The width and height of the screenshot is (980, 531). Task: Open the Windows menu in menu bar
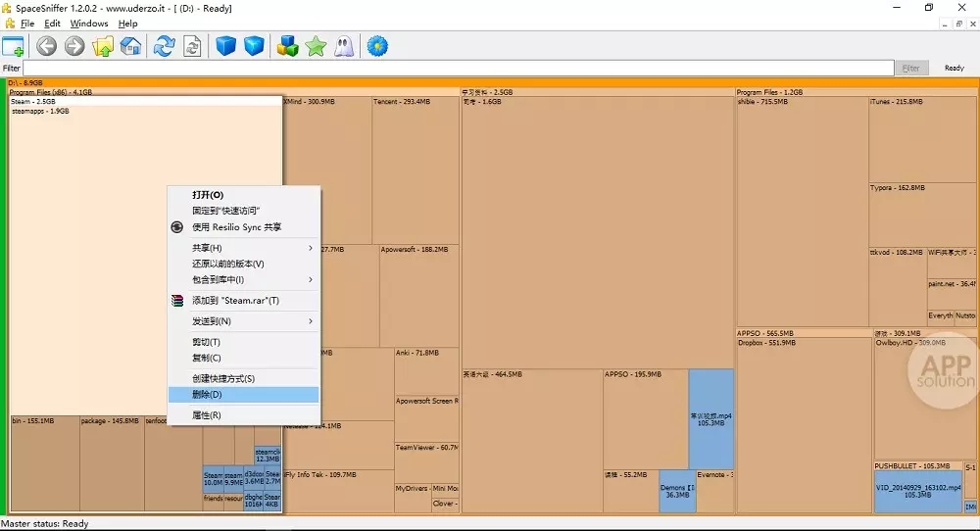[89, 24]
